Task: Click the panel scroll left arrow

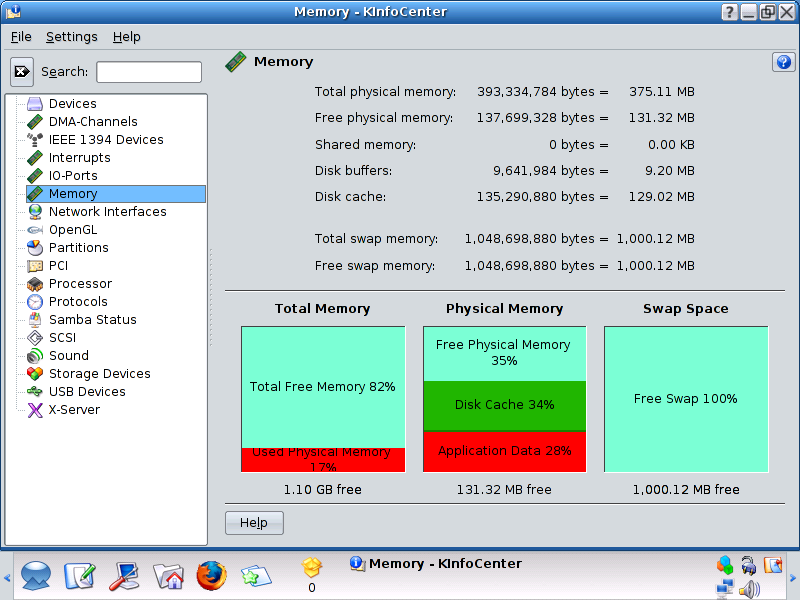Action: [x=7, y=578]
